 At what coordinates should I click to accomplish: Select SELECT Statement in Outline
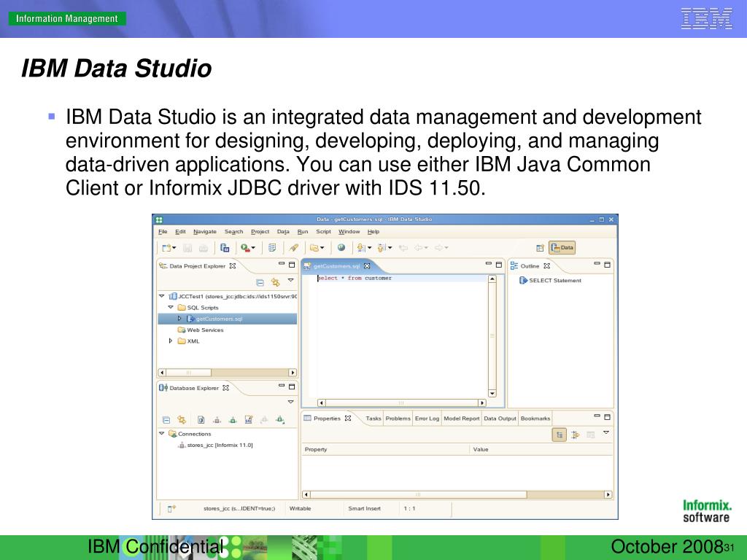point(550,281)
